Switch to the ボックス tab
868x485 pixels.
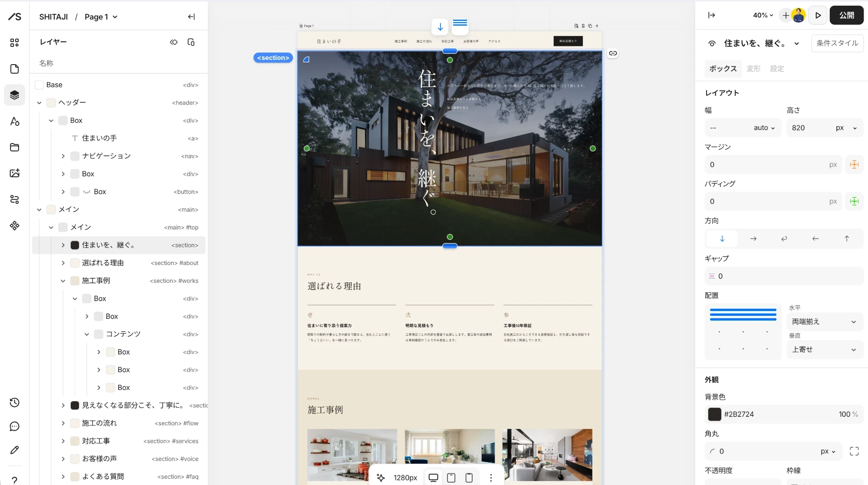723,69
